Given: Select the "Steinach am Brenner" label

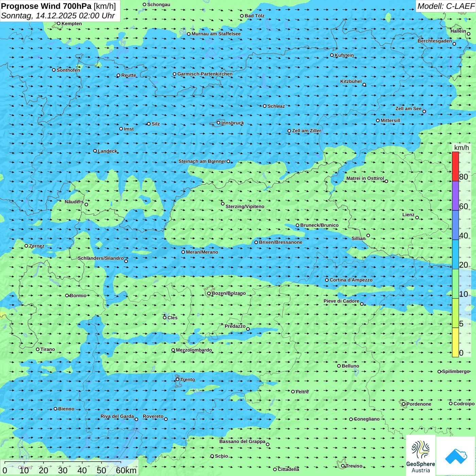Looking at the screenshot, I should [x=202, y=161].
